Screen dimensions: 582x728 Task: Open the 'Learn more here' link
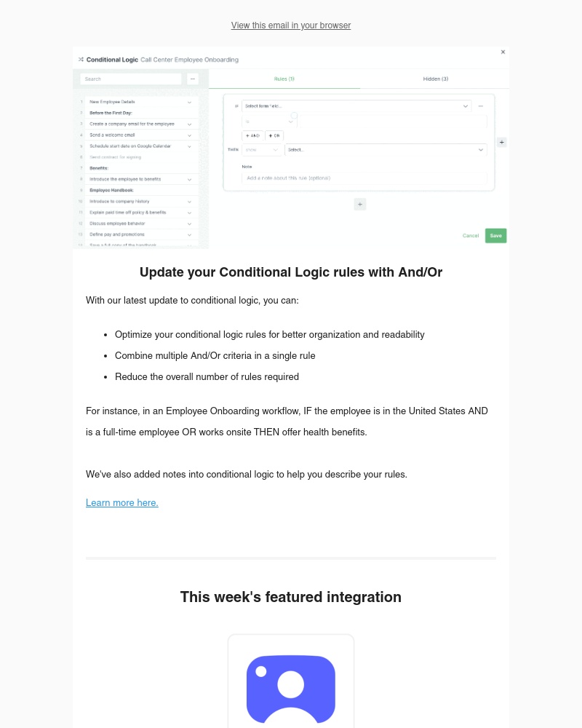coord(121,502)
